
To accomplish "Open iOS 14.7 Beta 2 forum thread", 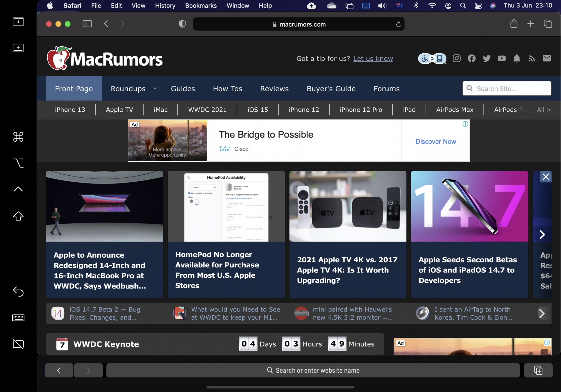I will [104, 313].
